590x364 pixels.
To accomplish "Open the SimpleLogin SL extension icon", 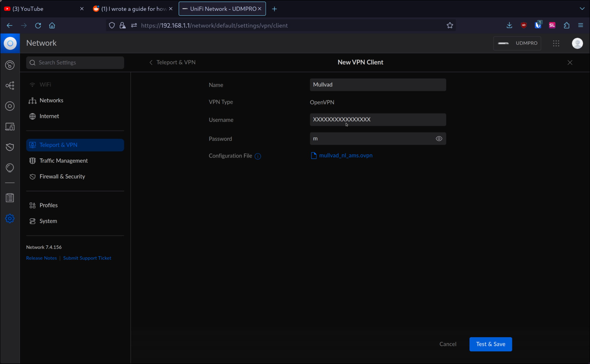I will coord(552,25).
